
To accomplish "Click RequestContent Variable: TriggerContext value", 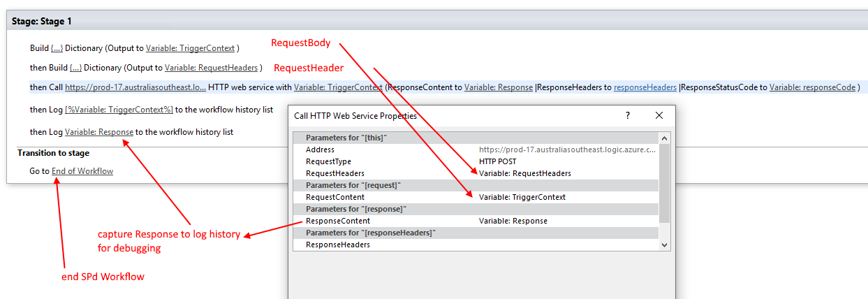I will [522, 197].
